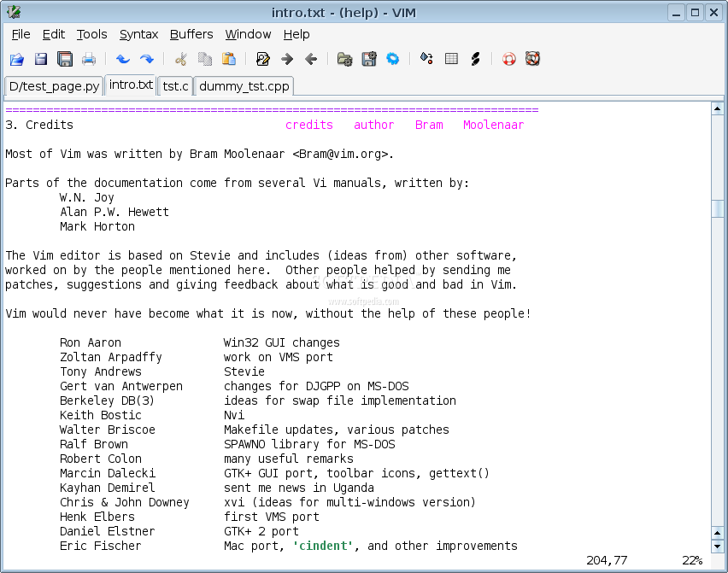Click 'Win32 GUI changes' text
This screenshot has width=728, height=573.
282,343
